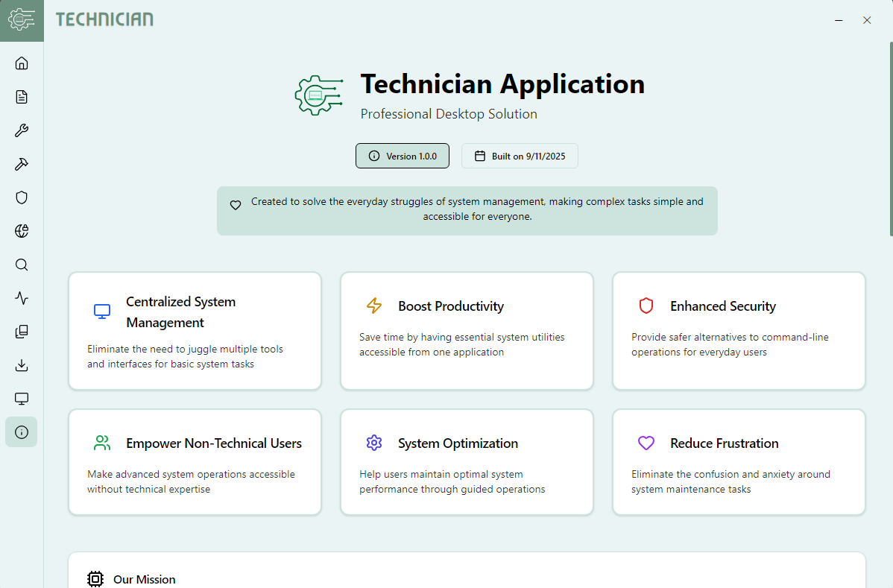Select the Search icon in sidebar
This screenshot has height=588, width=893.
(x=22, y=265)
